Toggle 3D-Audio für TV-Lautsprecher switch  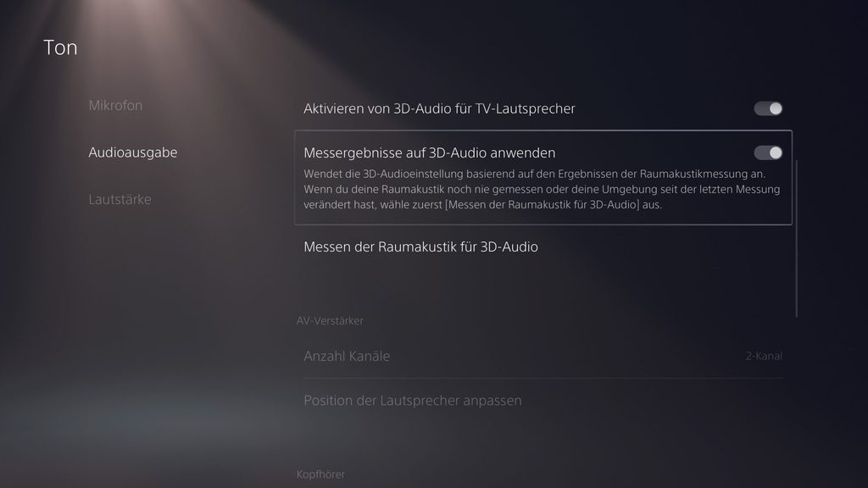click(768, 108)
